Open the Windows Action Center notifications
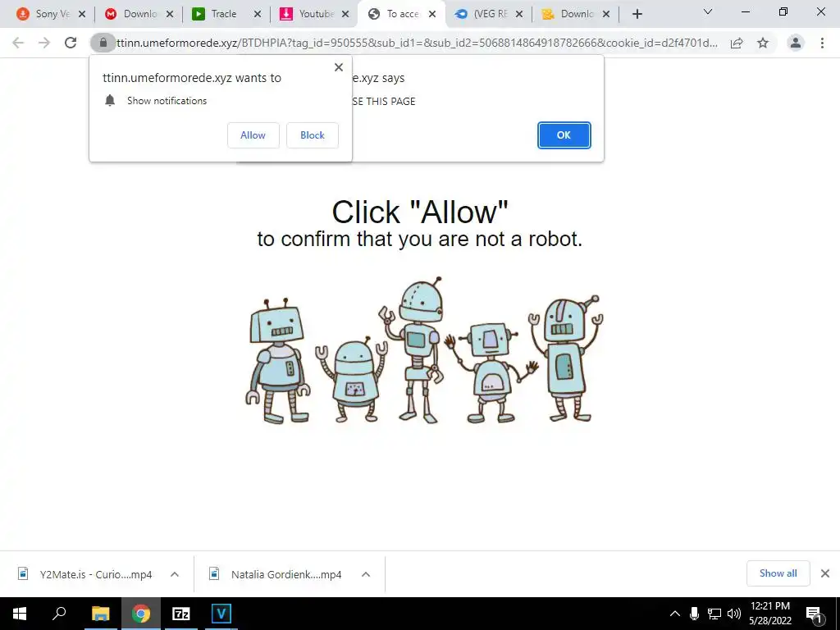840x630 pixels. pos(814,614)
